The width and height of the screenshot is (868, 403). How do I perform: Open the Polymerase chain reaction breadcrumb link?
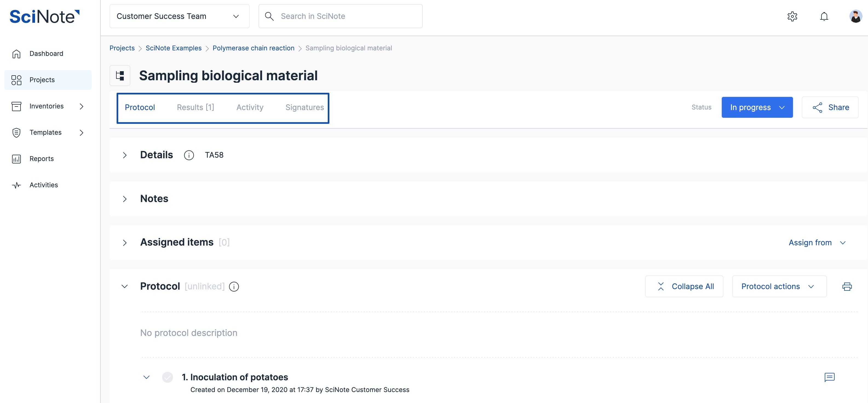coord(253,48)
